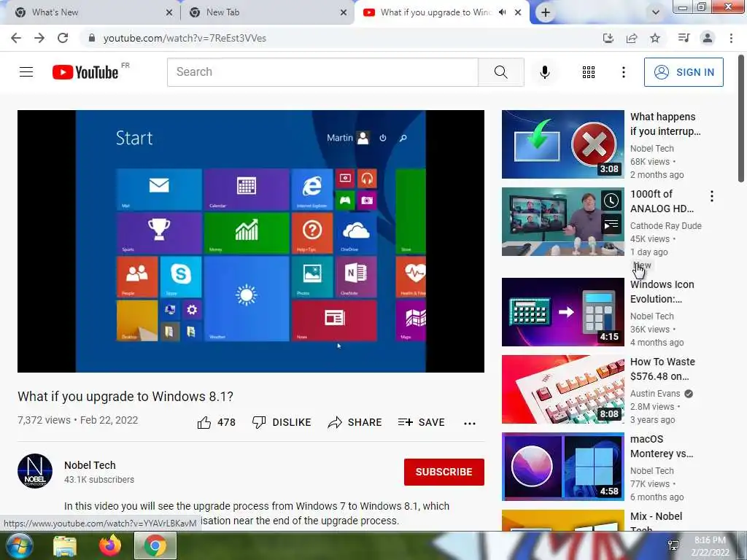Click the address bar URL
Screen dimensions: 747x560
[185, 38]
